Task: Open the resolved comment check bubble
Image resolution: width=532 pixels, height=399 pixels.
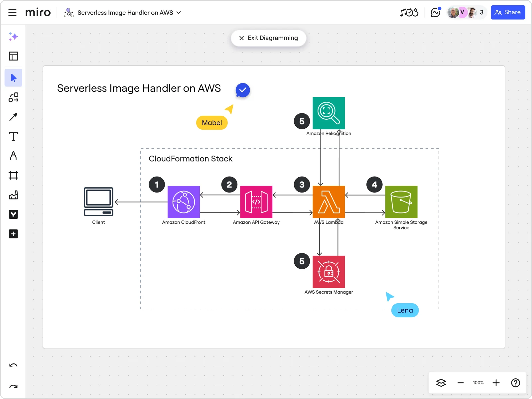Action: [243, 90]
